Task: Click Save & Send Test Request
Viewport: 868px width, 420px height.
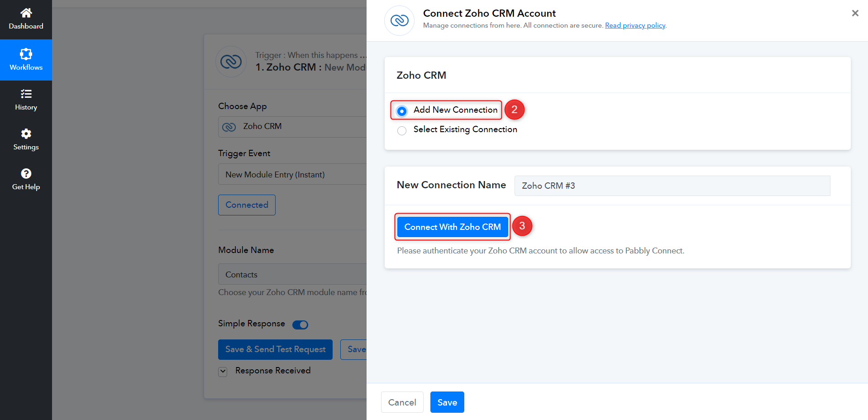Action: click(275, 349)
